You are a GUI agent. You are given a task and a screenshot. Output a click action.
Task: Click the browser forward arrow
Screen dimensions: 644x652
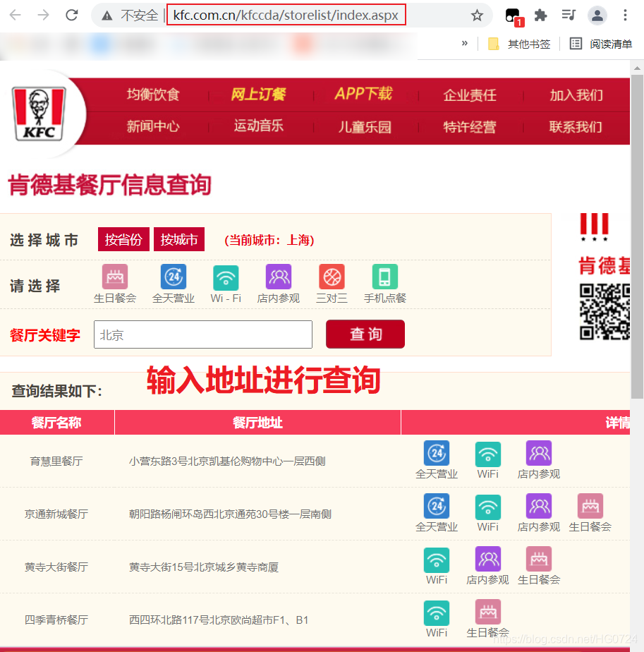(43, 16)
